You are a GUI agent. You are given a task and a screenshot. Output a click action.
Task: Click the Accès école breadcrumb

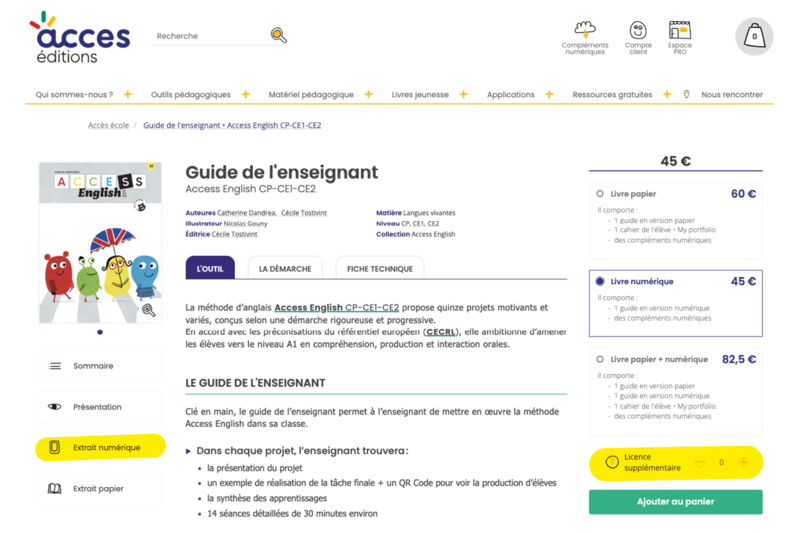(x=108, y=125)
